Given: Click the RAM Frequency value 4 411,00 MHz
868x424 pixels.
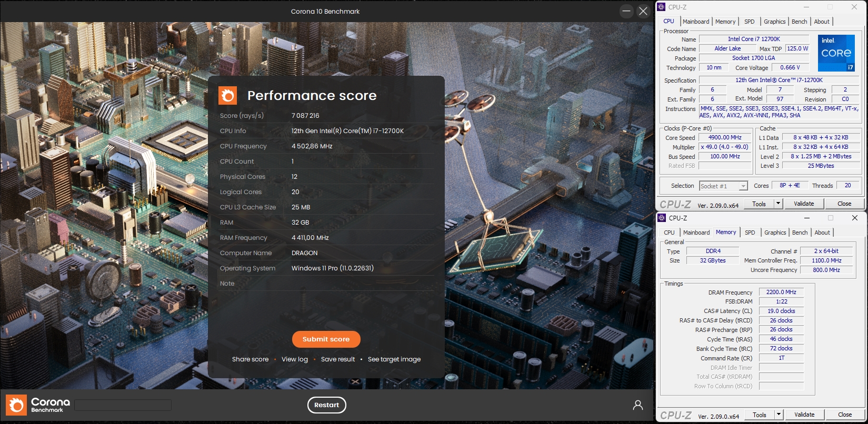Looking at the screenshot, I should coord(310,238).
